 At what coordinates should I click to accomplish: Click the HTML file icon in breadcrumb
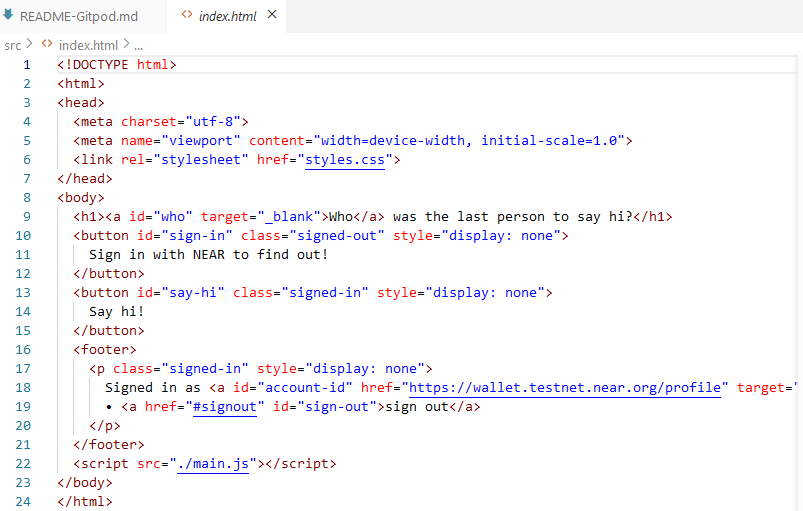[47, 45]
